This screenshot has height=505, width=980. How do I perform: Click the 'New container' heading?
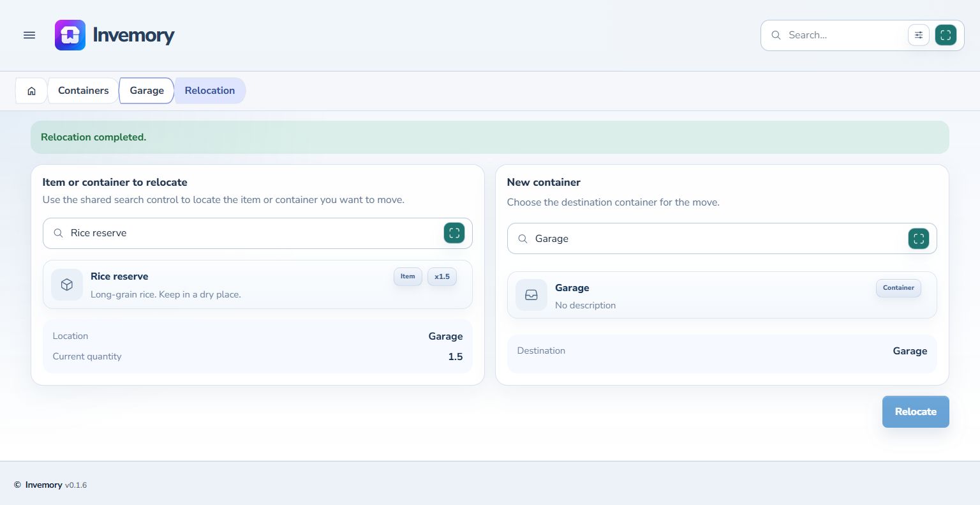pos(544,183)
